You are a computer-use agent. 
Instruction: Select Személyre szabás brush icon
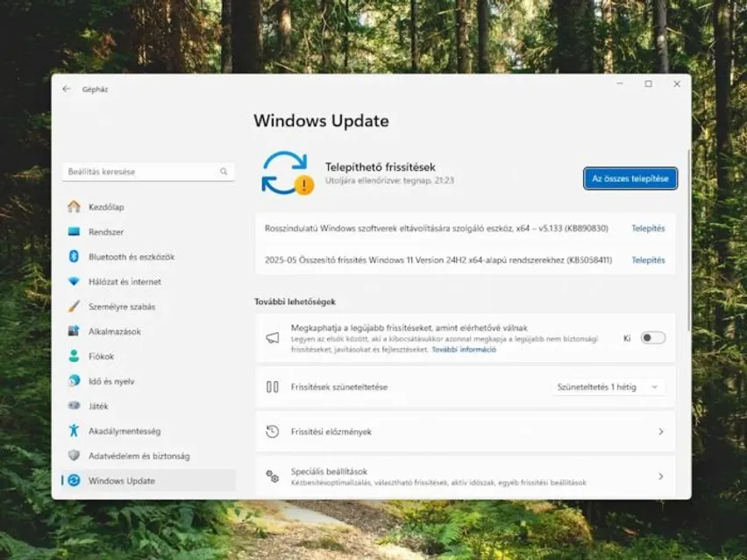[x=74, y=306]
